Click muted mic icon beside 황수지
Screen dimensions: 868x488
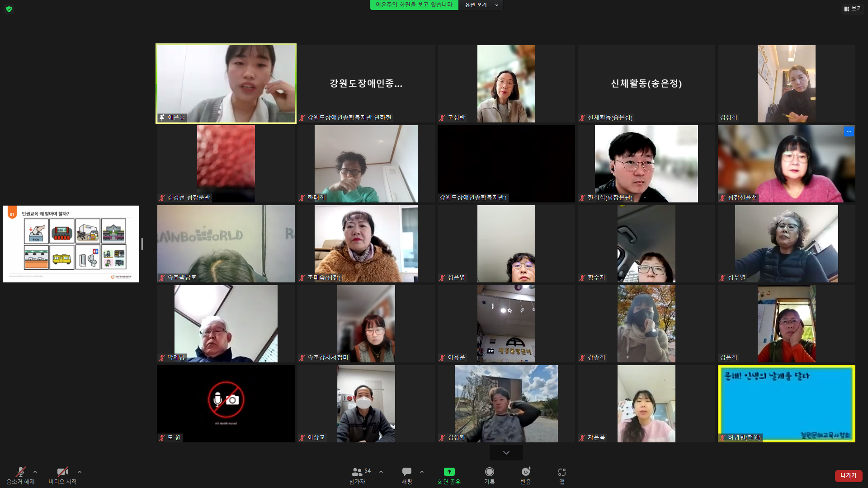(582, 278)
